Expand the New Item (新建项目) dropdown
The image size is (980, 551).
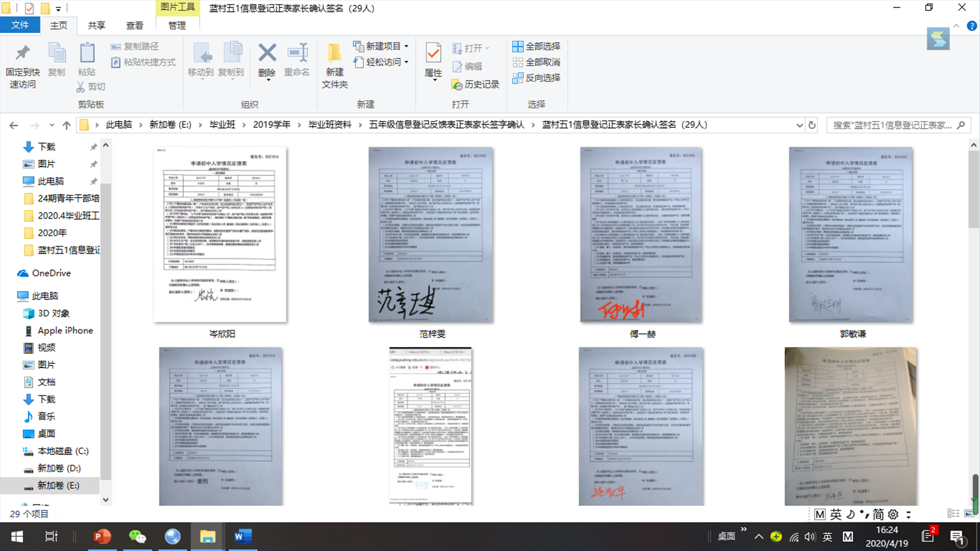coord(406,47)
